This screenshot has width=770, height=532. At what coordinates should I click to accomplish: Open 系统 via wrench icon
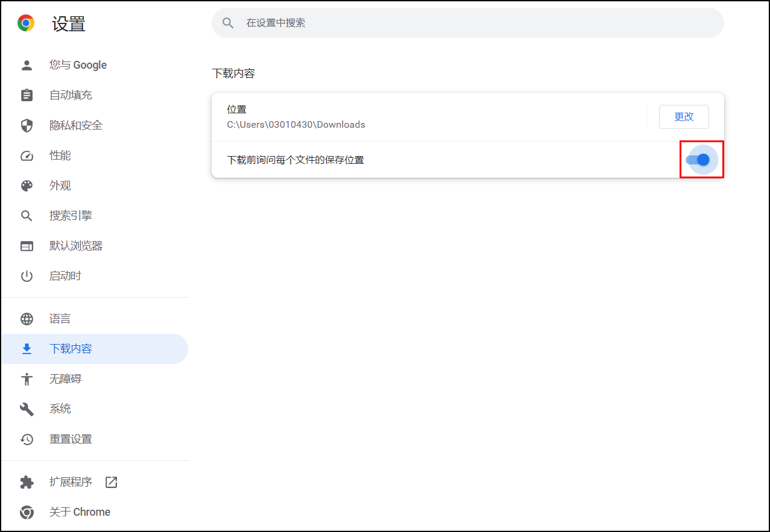coord(27,408)
